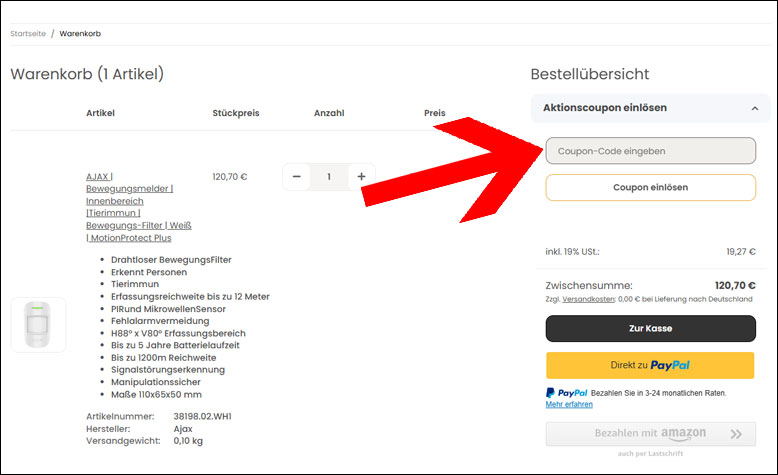Click the Stückpreis column header
Screen dimensions: 778x475
click(236, 113)
